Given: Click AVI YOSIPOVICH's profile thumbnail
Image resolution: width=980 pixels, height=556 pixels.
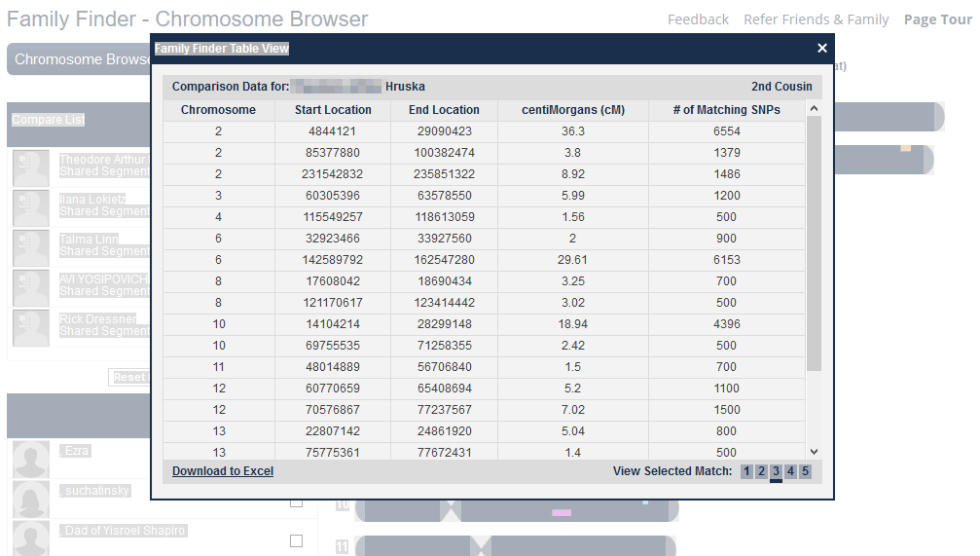Looking at the screenshot, I should 30,287.
